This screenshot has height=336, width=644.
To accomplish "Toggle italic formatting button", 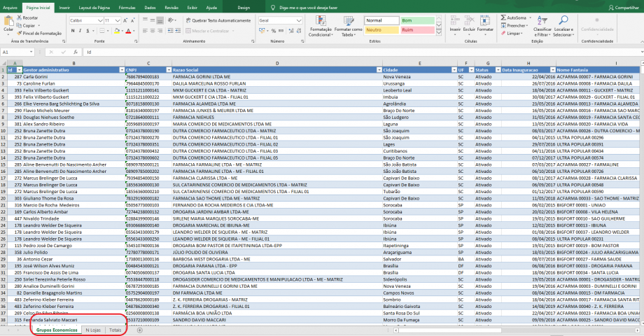I will 80,32.
